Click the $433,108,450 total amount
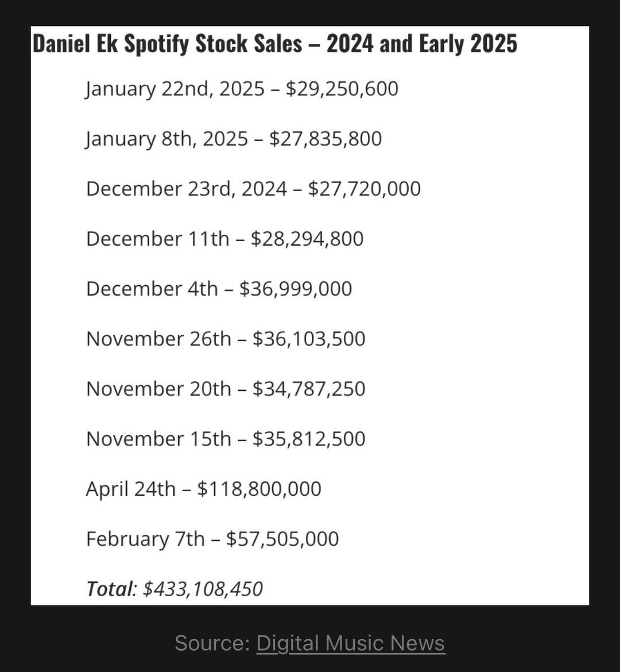The image size is (620, 672). click(203, 589)
